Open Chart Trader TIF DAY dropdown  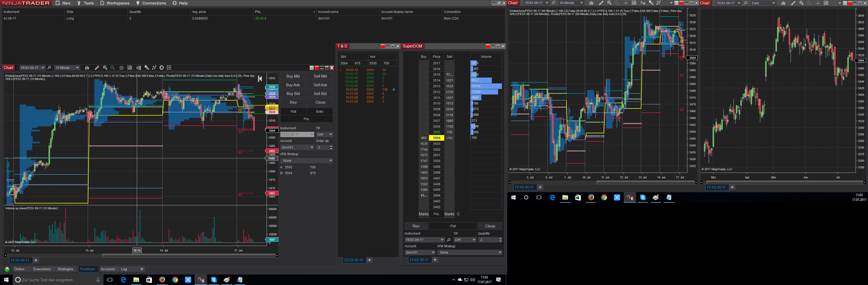(324, 134)
